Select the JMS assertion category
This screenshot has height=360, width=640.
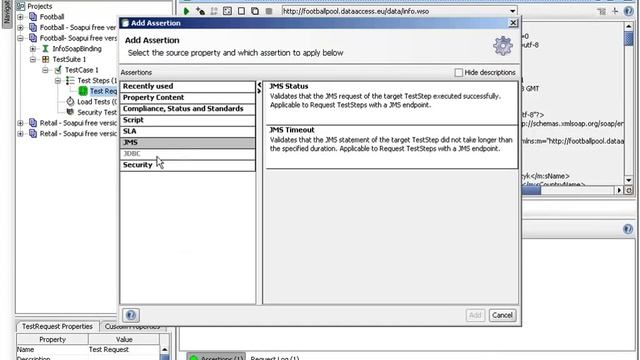click(188, 142)
